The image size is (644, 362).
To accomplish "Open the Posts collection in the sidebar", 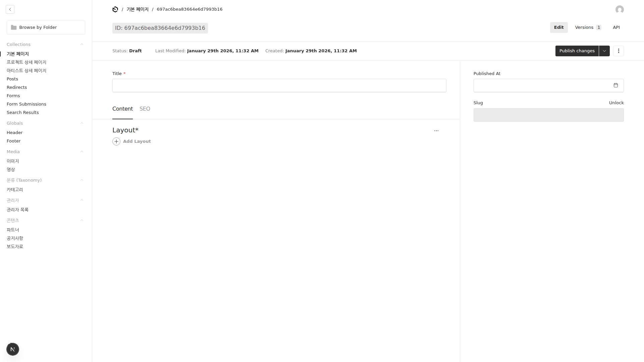I will pyautogui.click(x=12, y=79).
